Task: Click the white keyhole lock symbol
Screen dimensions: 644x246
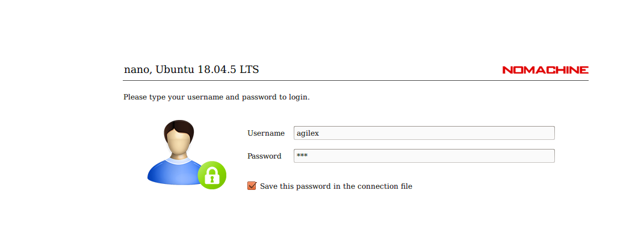Action: click(x=212, y=176)
